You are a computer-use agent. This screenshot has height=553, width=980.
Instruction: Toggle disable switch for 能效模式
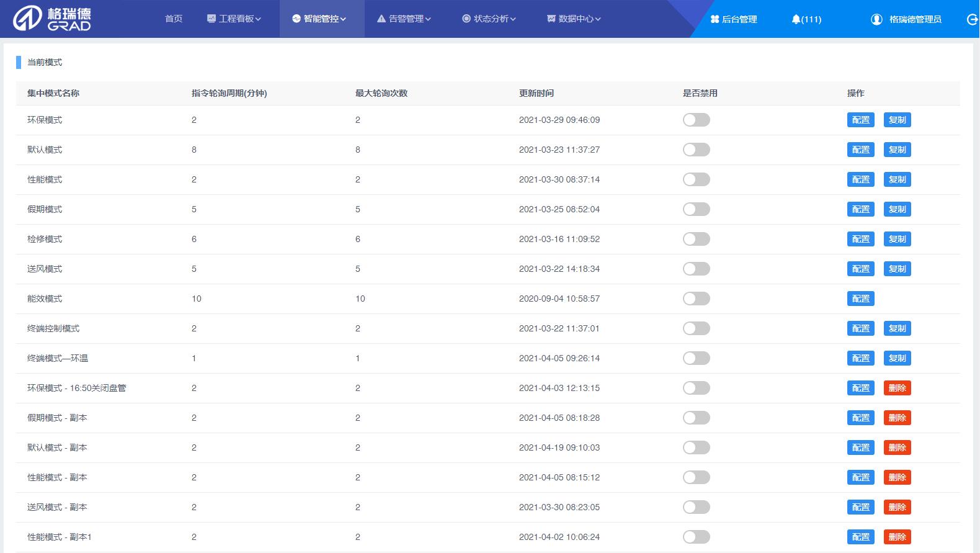[x=696, y=299]
